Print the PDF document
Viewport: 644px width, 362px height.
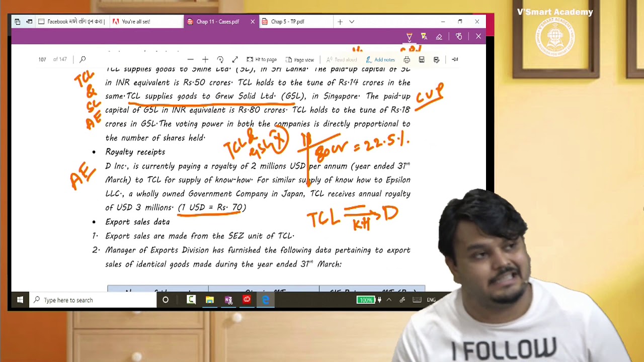(x=407, y=59)
